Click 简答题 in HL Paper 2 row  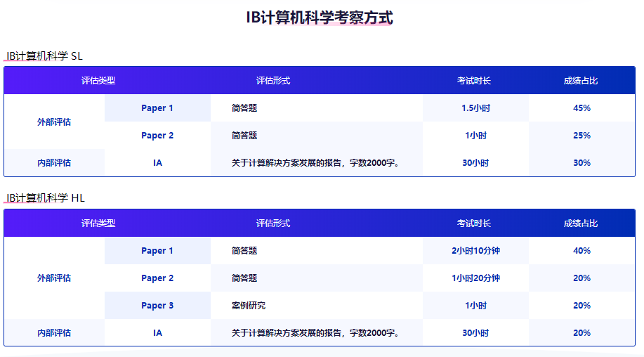244,278
